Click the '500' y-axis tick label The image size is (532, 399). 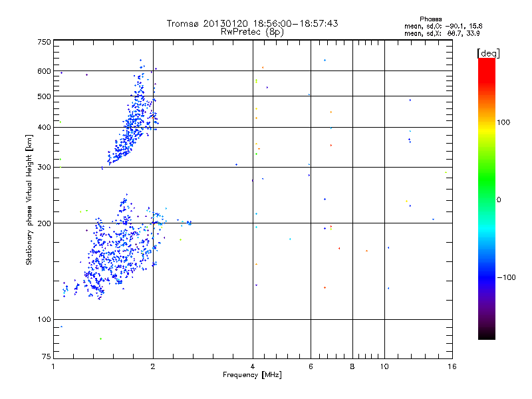coord(44,96)
